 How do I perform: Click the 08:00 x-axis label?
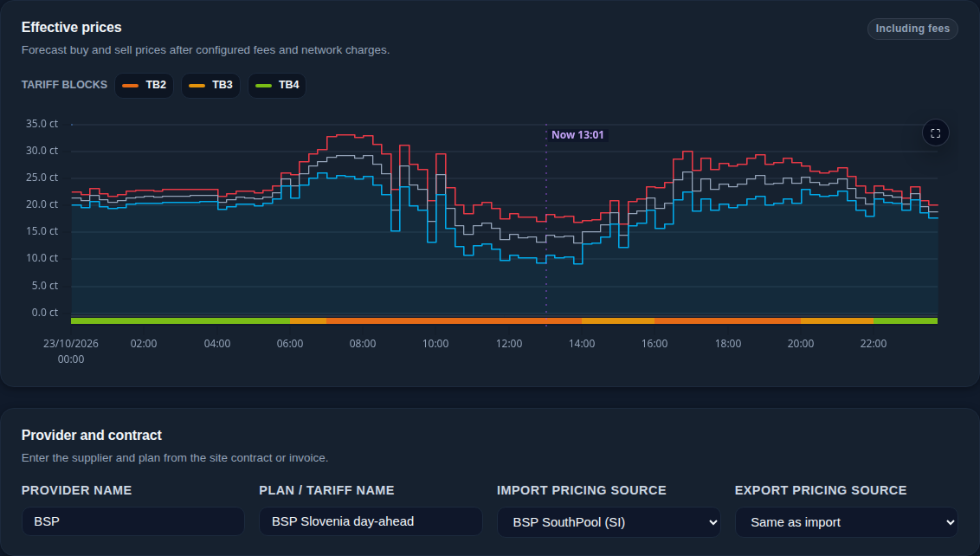coord(363,344)
